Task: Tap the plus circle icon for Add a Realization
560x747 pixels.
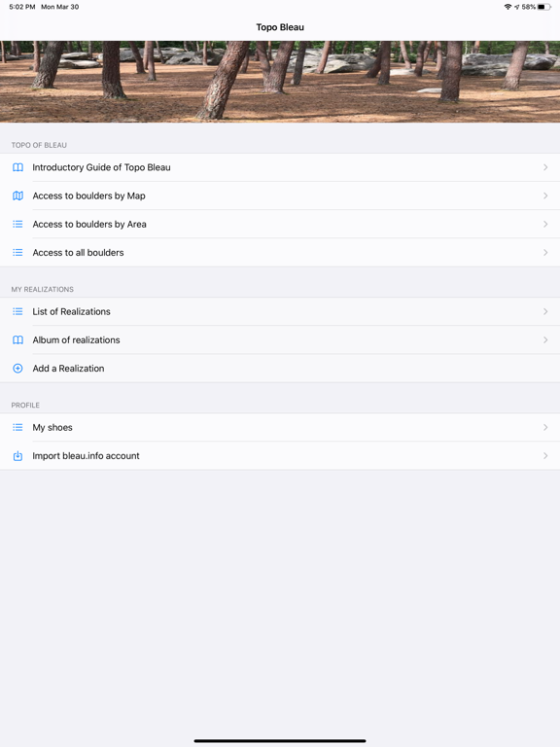Action: tap(17, 369)
